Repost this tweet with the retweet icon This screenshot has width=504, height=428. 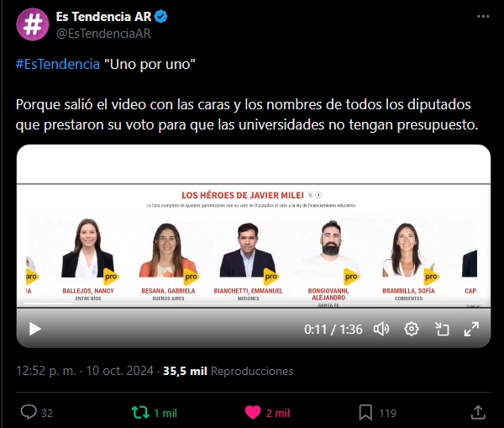140,412
